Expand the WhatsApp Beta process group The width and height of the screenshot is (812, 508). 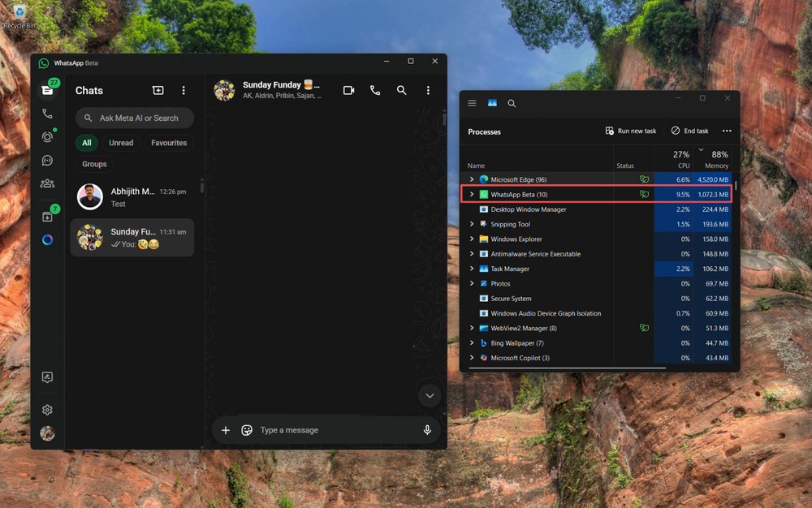pyautogui.click(x=472, y=195)
